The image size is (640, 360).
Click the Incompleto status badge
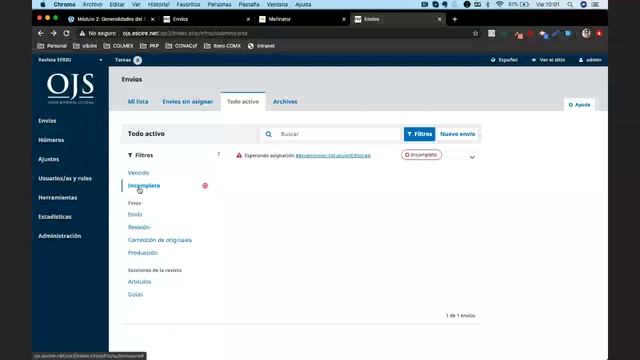click(421, 155)
